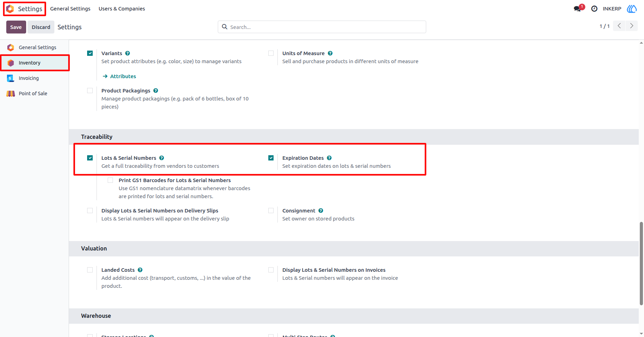Click the 1 / 1 pager counter
644x337 pixels.
[605, 26]
